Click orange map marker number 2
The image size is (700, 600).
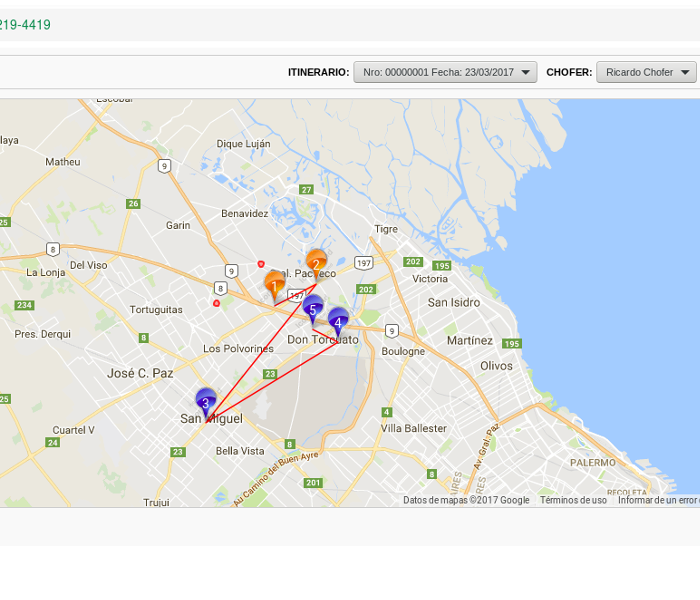point(316,265)
